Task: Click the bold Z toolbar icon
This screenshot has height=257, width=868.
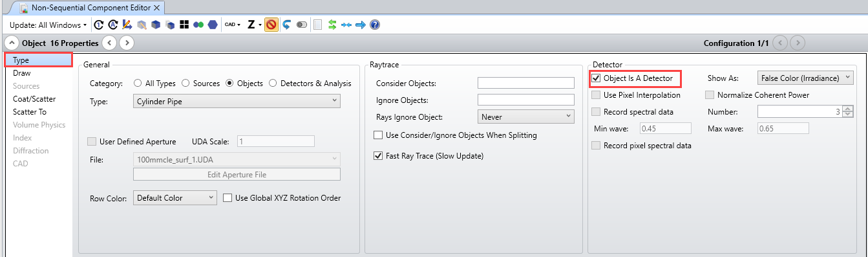Action: [x=251, y=25]
